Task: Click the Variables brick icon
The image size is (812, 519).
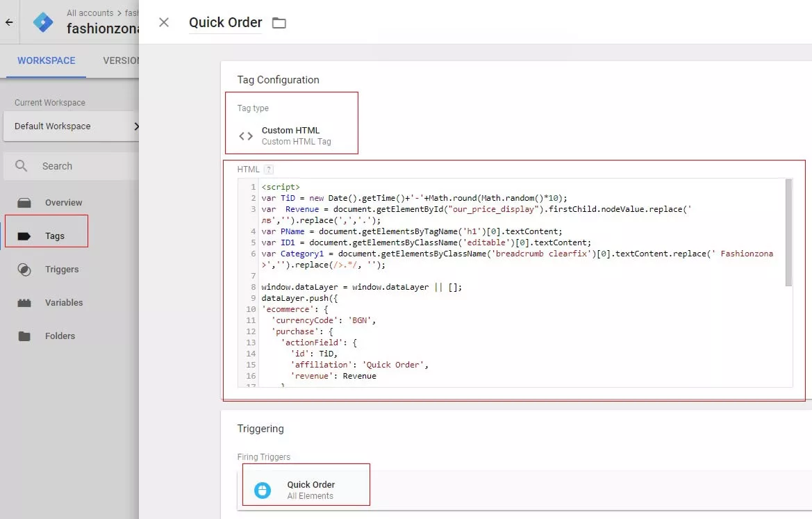Action: pos(24,302)
